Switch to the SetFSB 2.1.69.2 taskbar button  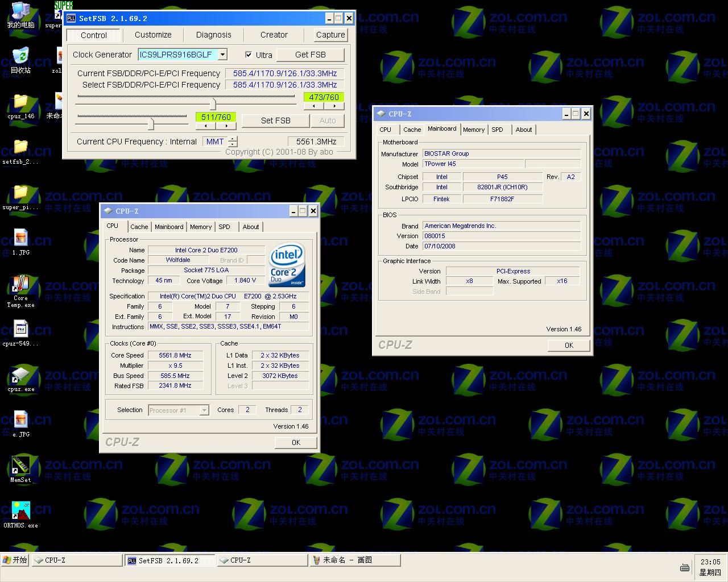tap(169, 560)
